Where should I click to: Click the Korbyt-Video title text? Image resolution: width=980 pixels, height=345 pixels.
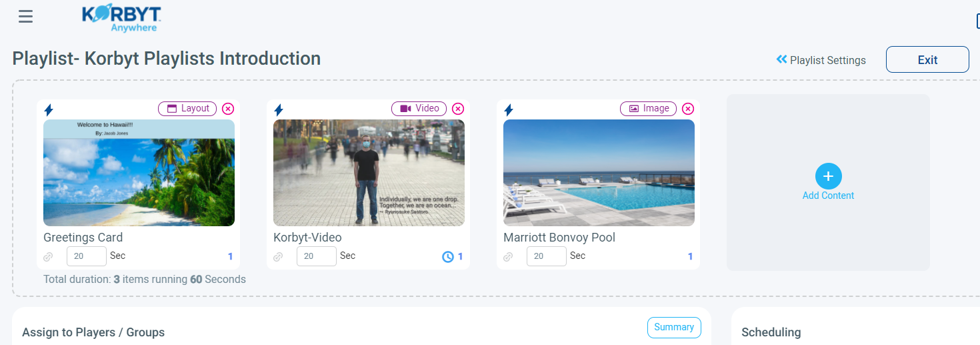(307, 238)
